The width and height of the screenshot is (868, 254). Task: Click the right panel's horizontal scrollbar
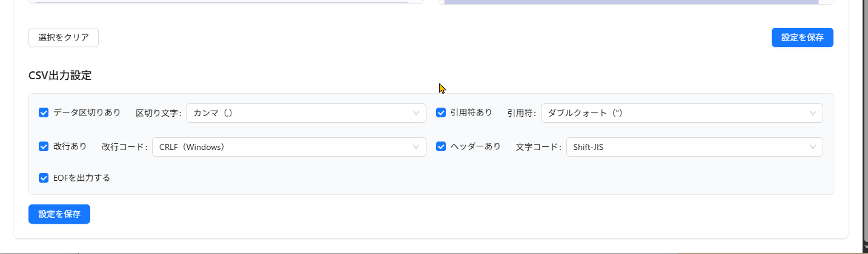point(631,2)
